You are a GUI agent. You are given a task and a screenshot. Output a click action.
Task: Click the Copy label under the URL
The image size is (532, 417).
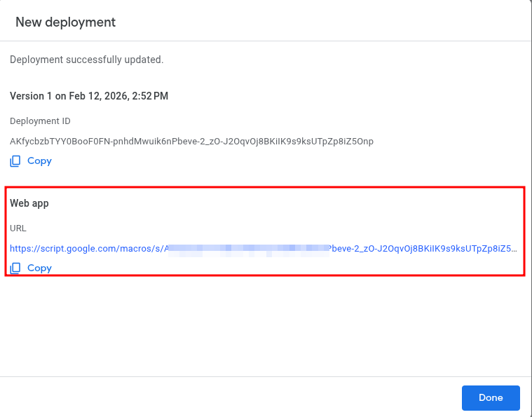tap(39, 268)
